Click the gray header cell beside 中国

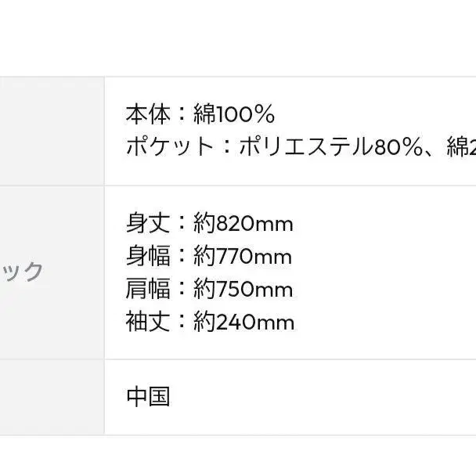(x=52, y=397)
